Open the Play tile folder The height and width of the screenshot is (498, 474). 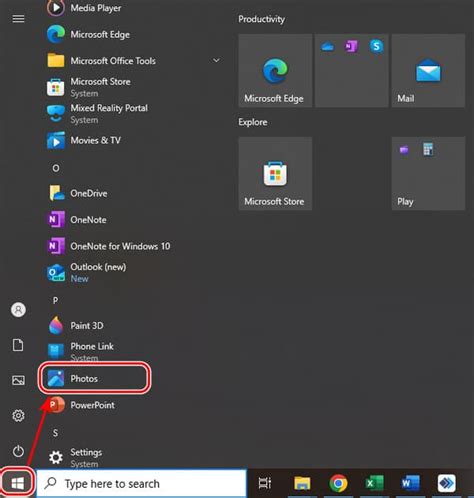coord(428,173)
